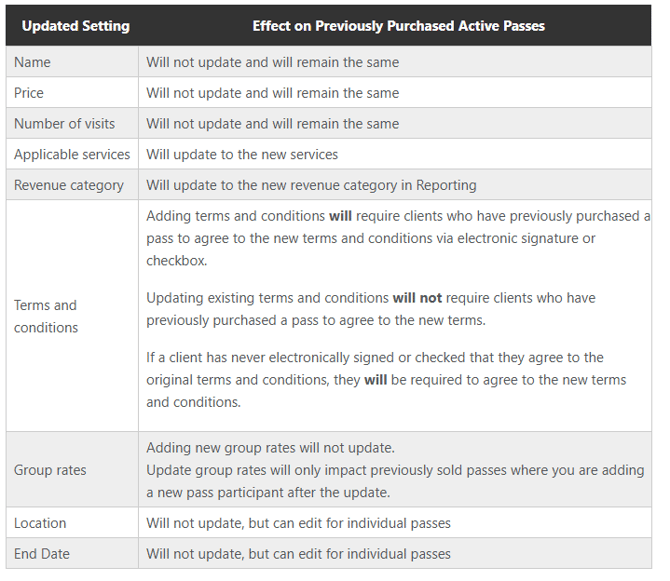Click the "Updating existing terms and conditions" paragraph
This screenshot has height=581, width=670.
click(370, 308)
